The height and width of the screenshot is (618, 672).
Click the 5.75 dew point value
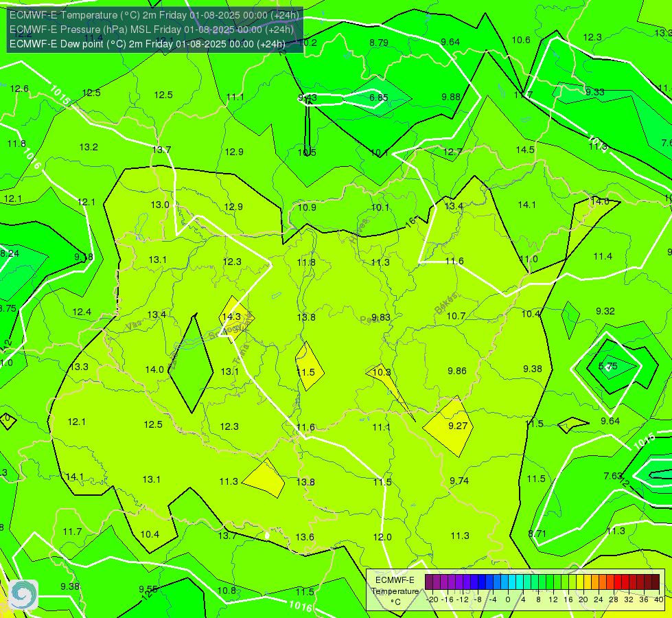coord(607,366)
